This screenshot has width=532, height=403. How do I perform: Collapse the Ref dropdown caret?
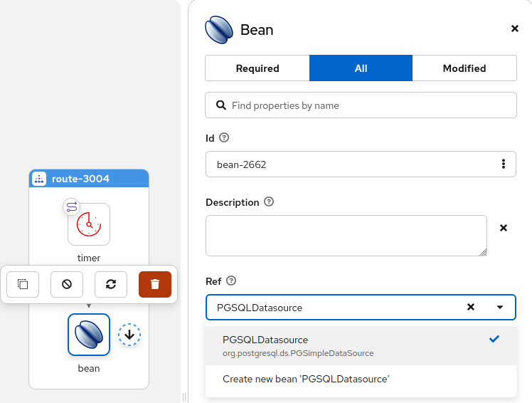(x=500, y=308)
